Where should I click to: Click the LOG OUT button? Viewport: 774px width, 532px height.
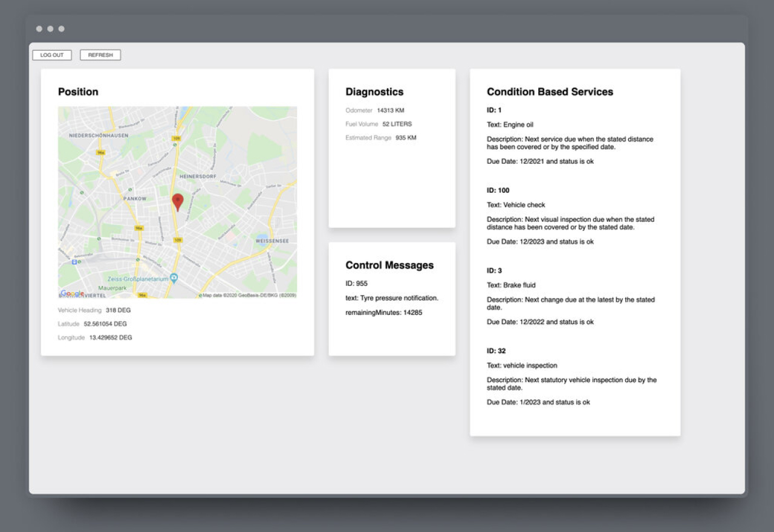(x=52, y=55)
